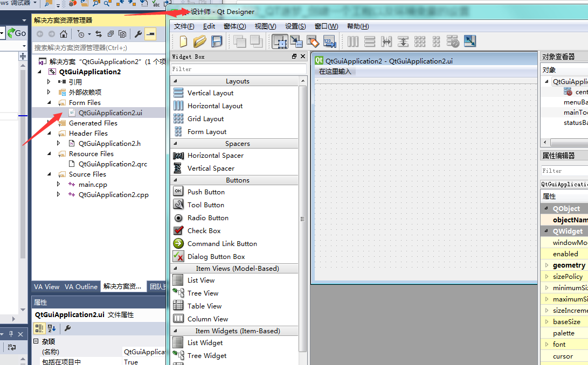Apply Lay Out Horizontally in Splitter icon
The width and height of the screenshot is (588, 365).
(386, 41)
